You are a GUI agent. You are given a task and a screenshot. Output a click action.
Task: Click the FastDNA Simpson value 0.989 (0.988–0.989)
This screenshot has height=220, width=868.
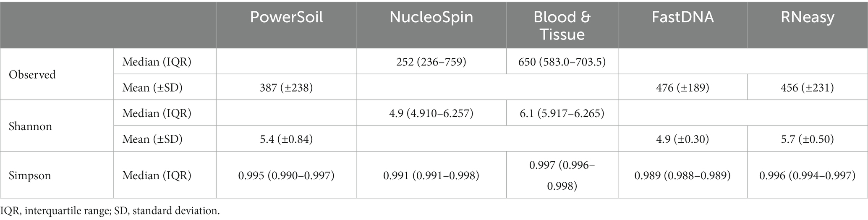coord(682,175)
